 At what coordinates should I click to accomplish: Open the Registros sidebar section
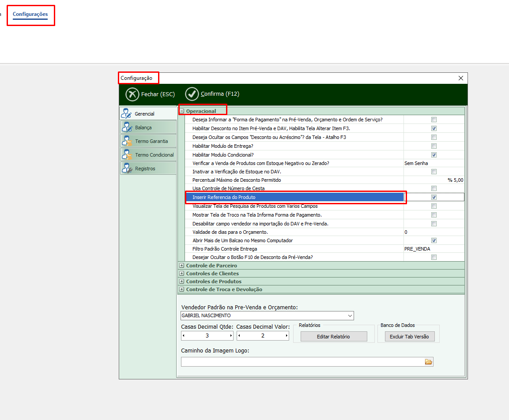click(148, 169)
